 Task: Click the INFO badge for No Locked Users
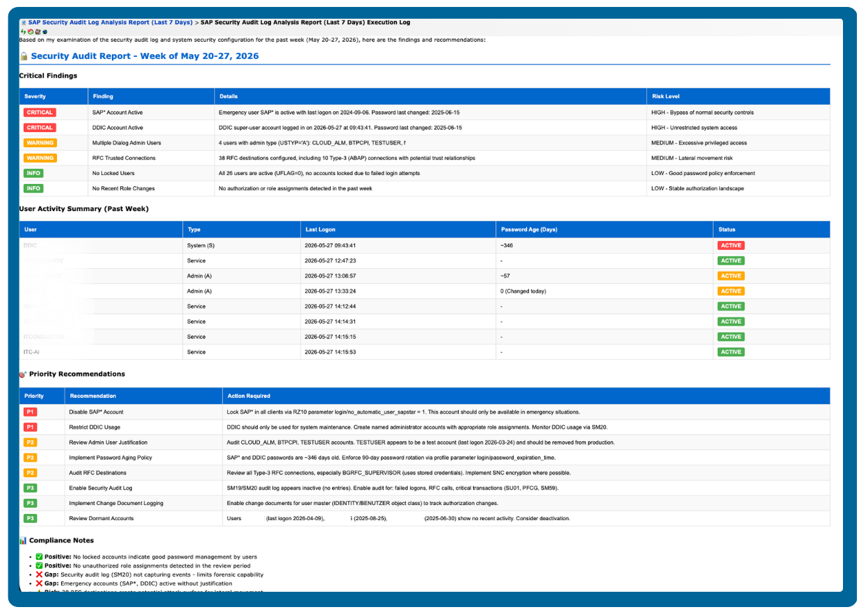pyautogui.click(x=32, y=174)
